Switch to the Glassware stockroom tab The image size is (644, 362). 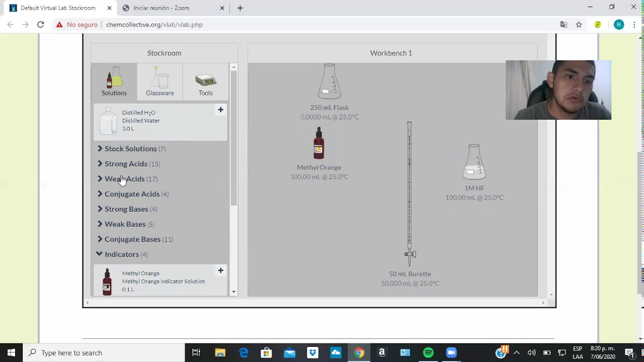159,81
